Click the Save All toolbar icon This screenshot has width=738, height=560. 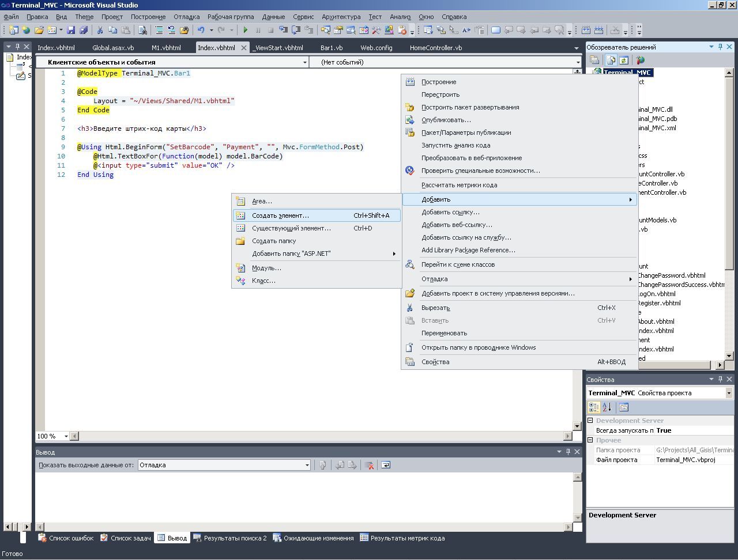click(84, 30)
